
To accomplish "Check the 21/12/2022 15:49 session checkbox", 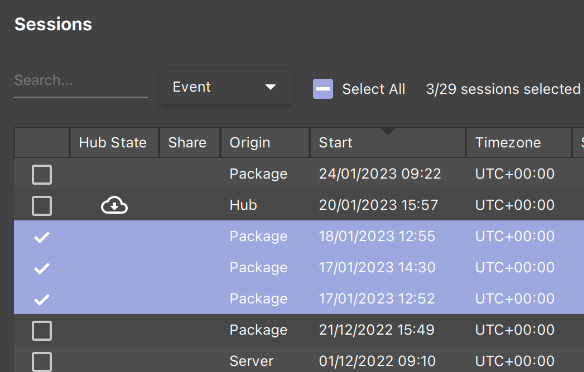I will coord(42,331).
